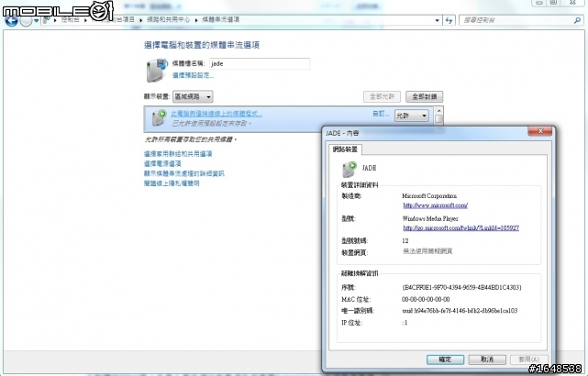Open the address bar history dropdown

(438, 20)
